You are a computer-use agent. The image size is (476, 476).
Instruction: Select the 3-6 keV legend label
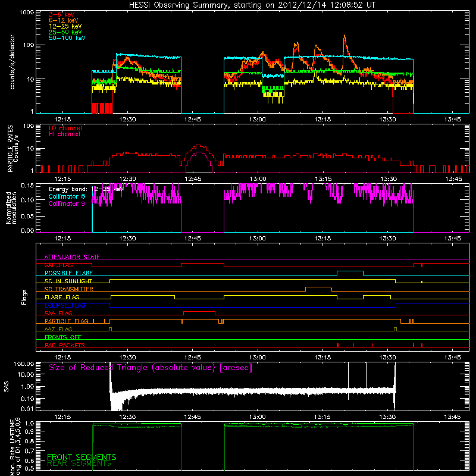[62, 14]
